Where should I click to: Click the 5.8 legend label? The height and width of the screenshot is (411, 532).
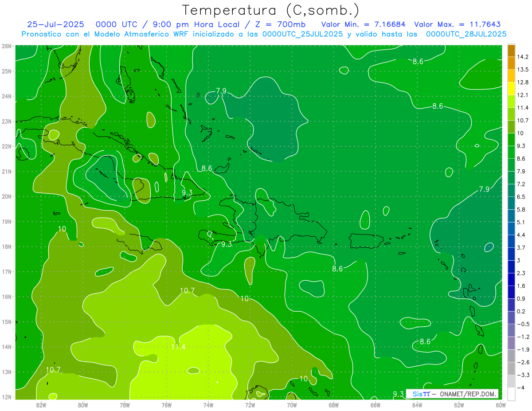click(521, 209)
